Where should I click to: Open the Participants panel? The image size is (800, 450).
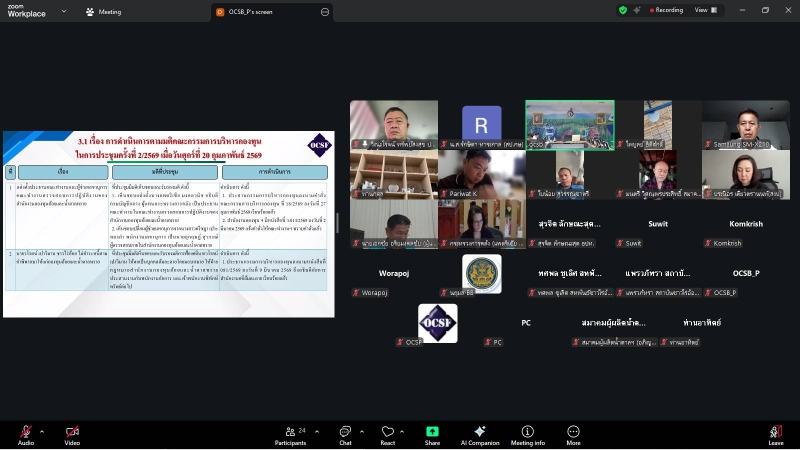pyautogui.click(x=290, y=434)
